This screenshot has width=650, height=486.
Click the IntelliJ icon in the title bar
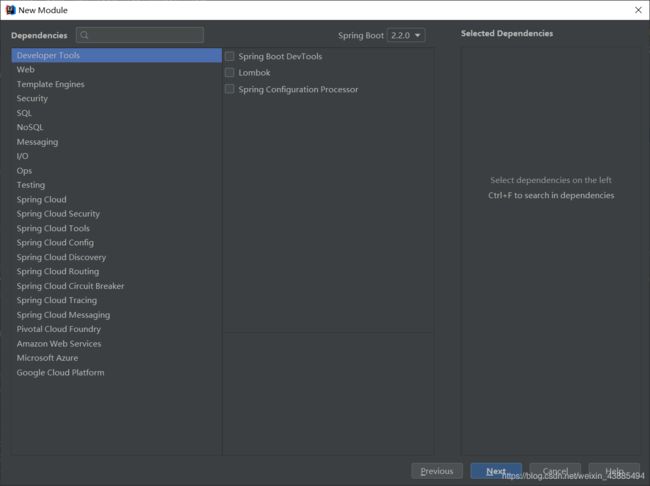(10, 10)
